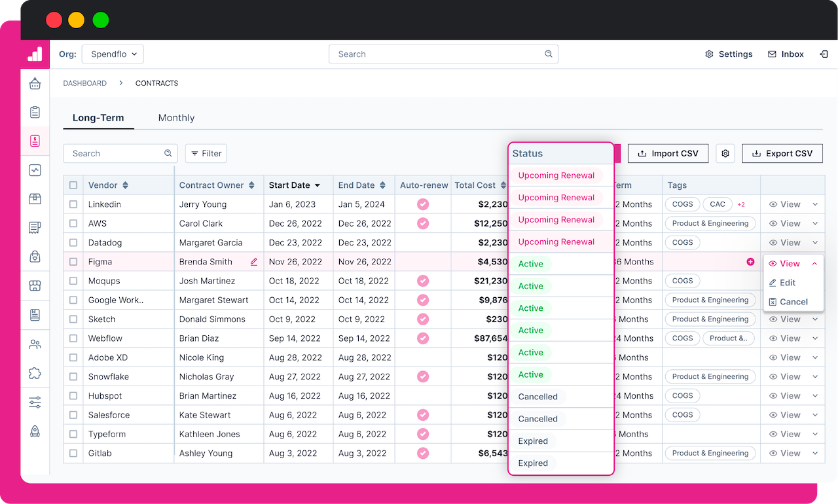View the Salesforce contract
838x504 pixels.
click(x=784, y=415)
